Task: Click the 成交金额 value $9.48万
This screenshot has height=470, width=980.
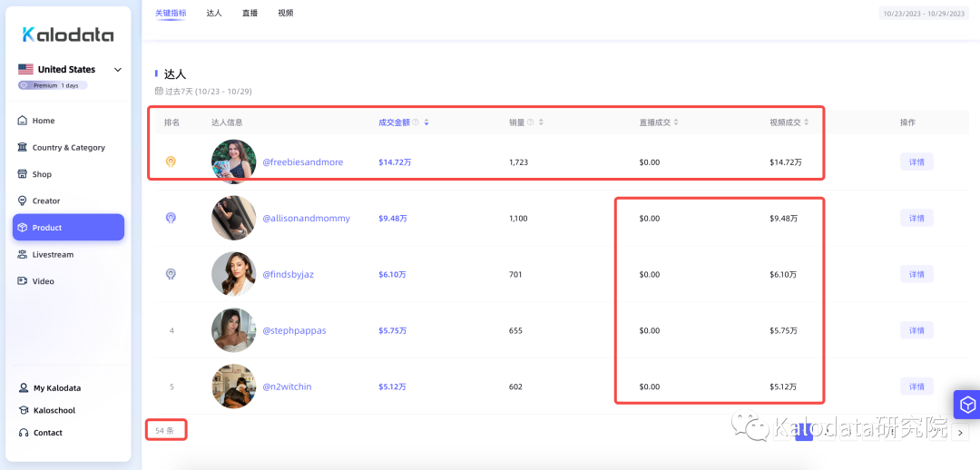Action: (392, 219)
